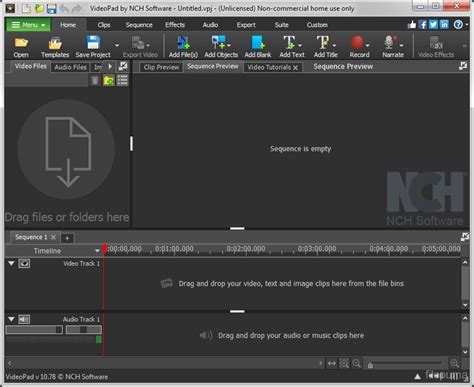Click the timeline zoom out magnifier
The height and width of the screenshot is (387, 474).
[357, 363]
